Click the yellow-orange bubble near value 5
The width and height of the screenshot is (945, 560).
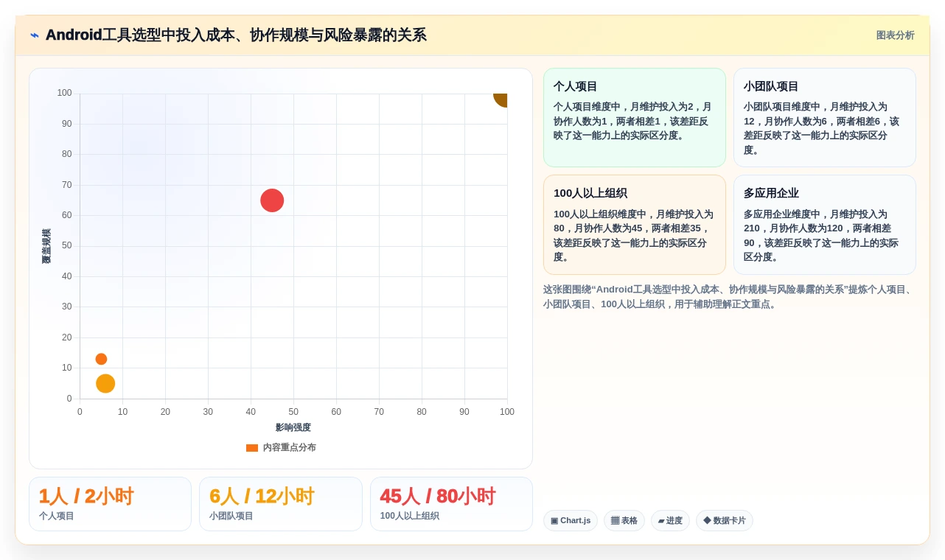click(105, 383)
